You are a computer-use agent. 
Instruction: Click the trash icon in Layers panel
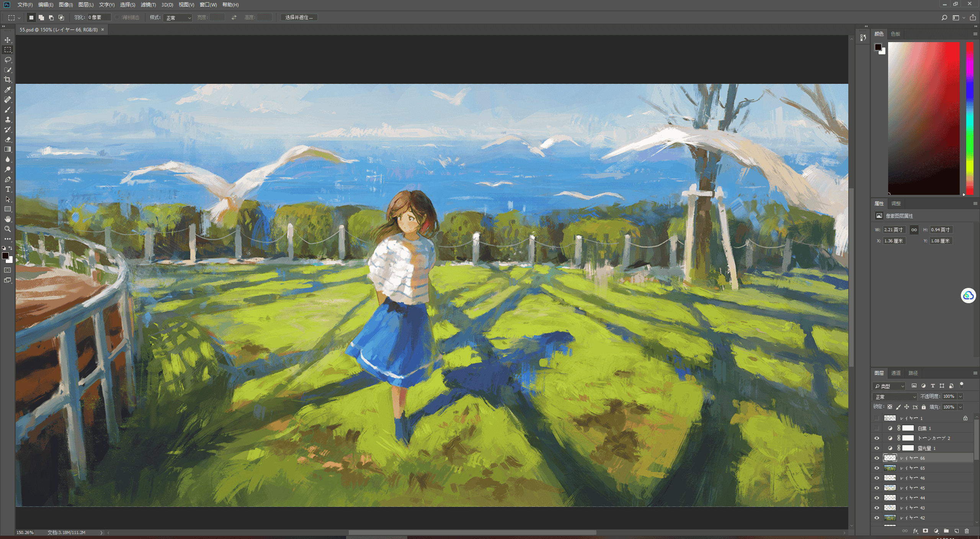[x=967, y=531]
